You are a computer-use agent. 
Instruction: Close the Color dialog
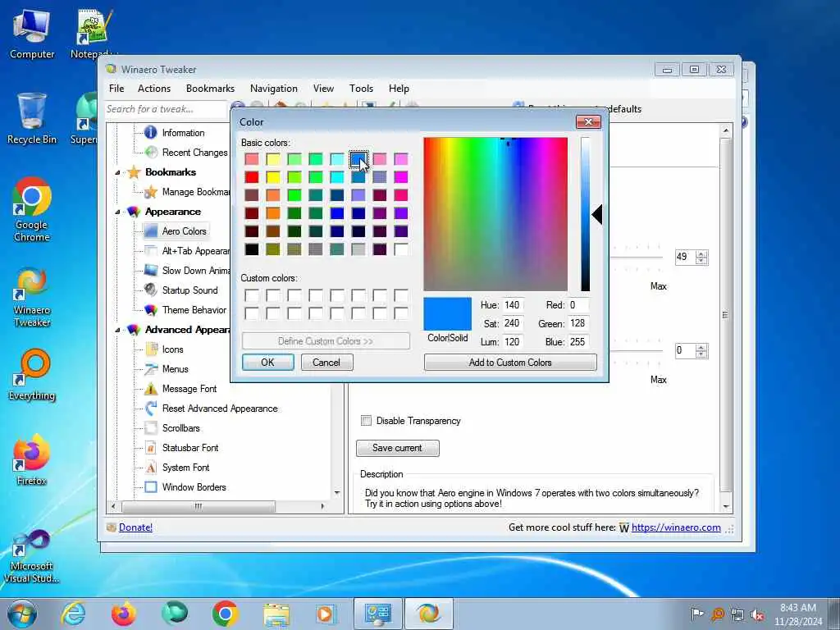point(588,122)
